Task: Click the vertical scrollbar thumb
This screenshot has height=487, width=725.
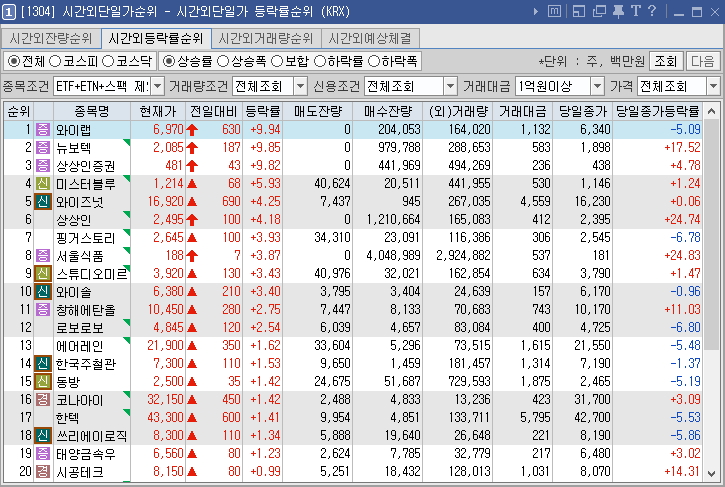Action: point(712,234)
